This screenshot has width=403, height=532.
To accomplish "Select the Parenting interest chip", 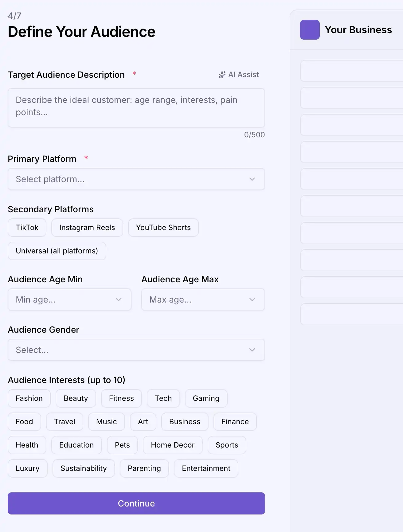I will pyautogui.click(x=144, y=468).
